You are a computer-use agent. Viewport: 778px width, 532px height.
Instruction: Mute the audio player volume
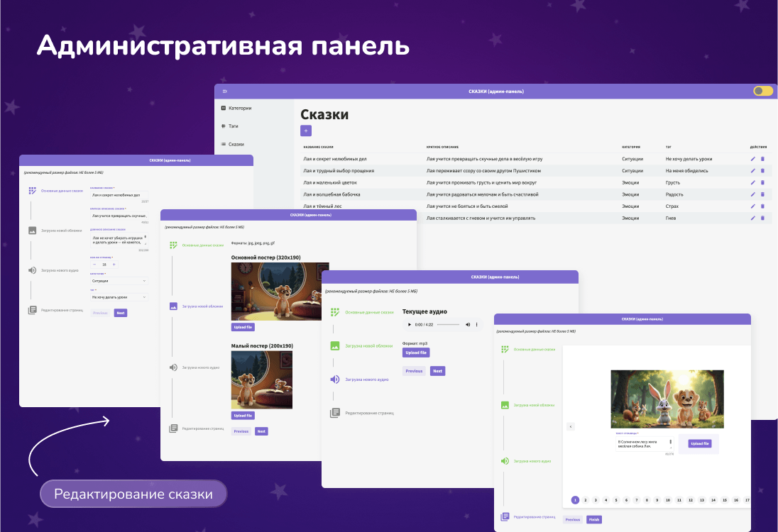pos(467,325)
